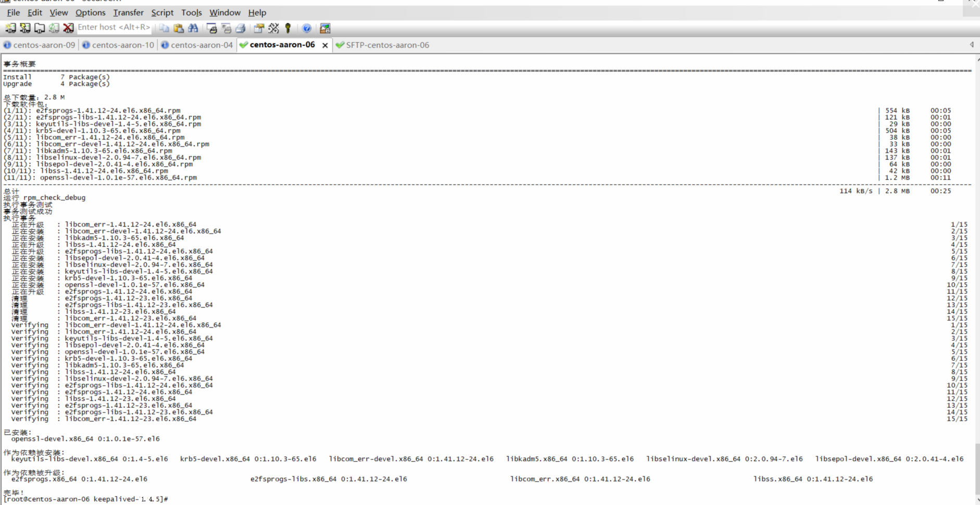Open the Options menu
Image resolution: width=980 pixels, height=505 pixels.
pyautogui.click(x=91, y=12)
